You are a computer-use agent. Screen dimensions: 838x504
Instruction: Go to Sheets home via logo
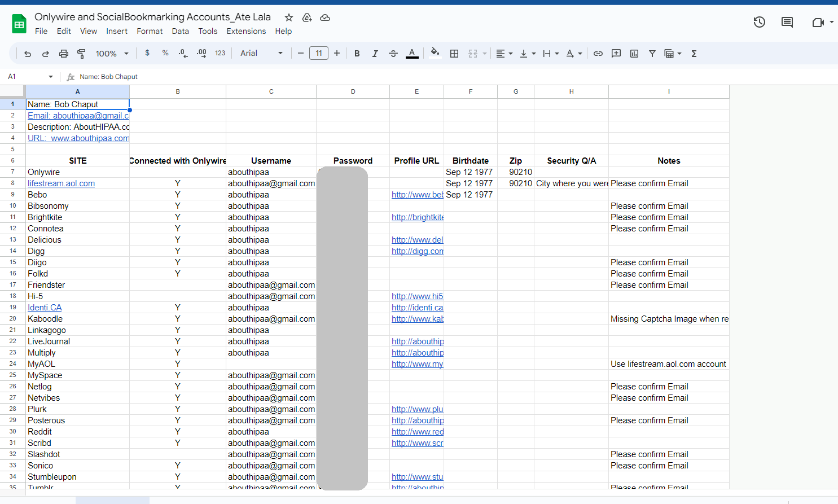[19, 24]
